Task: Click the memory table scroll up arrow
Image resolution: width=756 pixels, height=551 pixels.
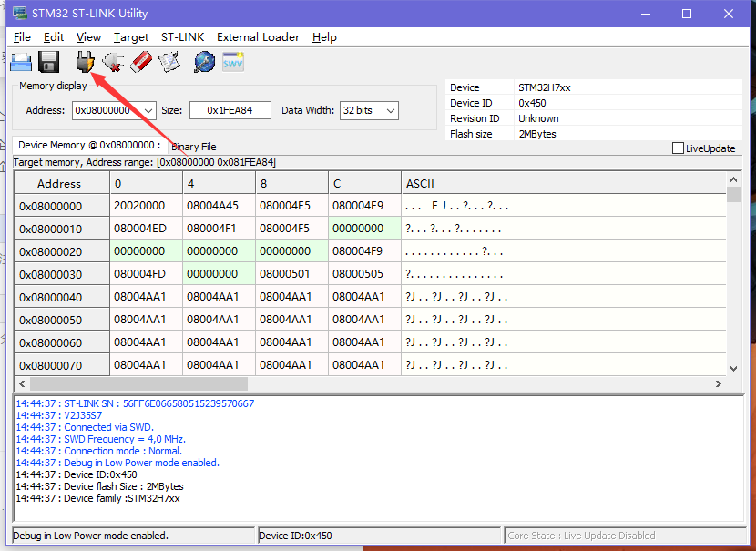Action: click(733, 179)
